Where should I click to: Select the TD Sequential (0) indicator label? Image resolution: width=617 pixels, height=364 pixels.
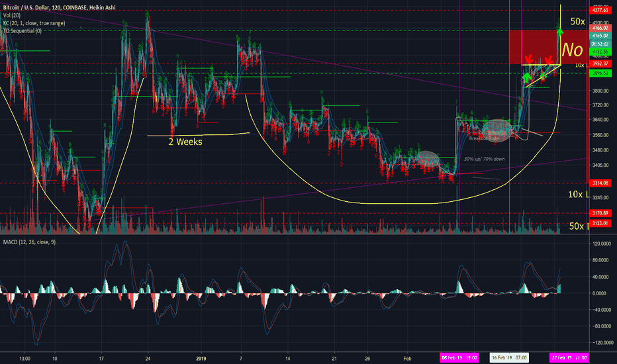click(x=22, y=30)
